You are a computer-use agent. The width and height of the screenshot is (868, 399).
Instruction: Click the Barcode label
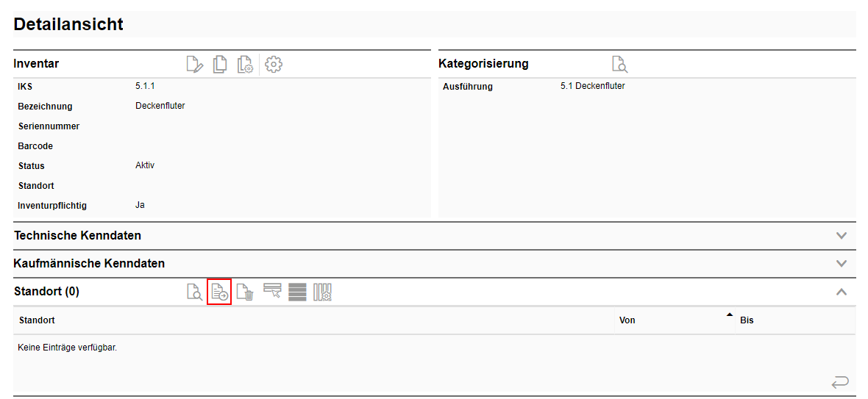[x=35, y=146]
